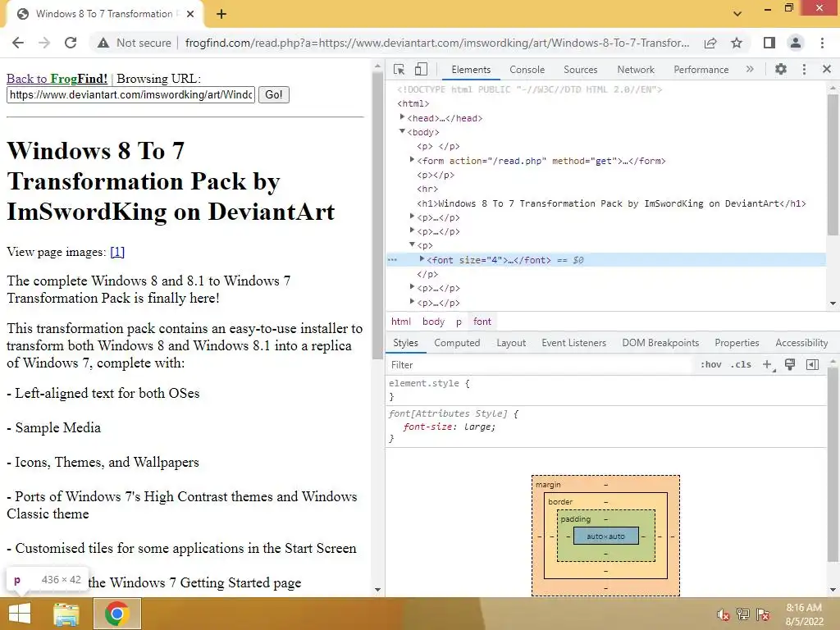The image size is (840, 630).
Task: Click the New Style Rule plus icon
Action: pyautogui.click(x=768, y=365)
